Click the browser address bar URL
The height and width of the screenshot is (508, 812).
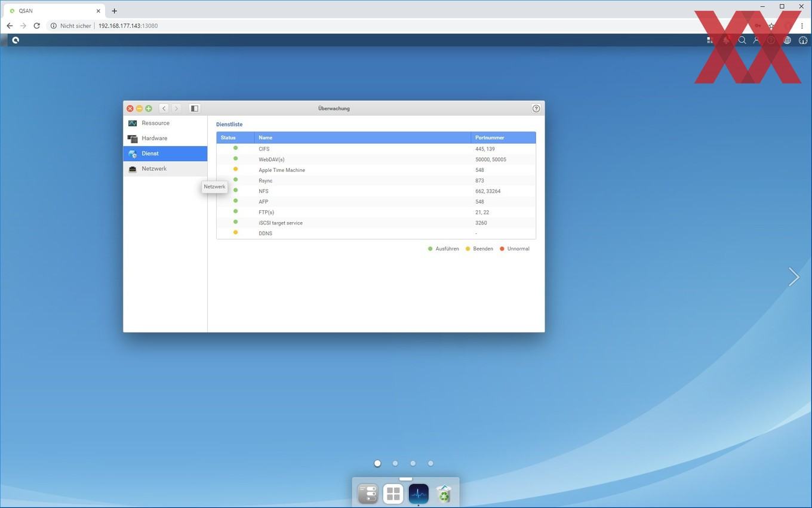(128, 26)
